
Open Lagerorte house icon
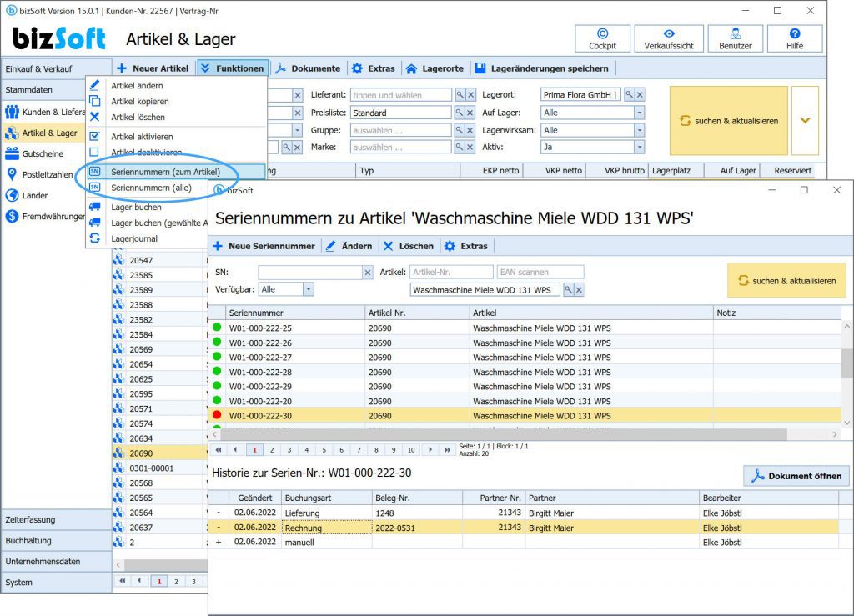point(435,68)
